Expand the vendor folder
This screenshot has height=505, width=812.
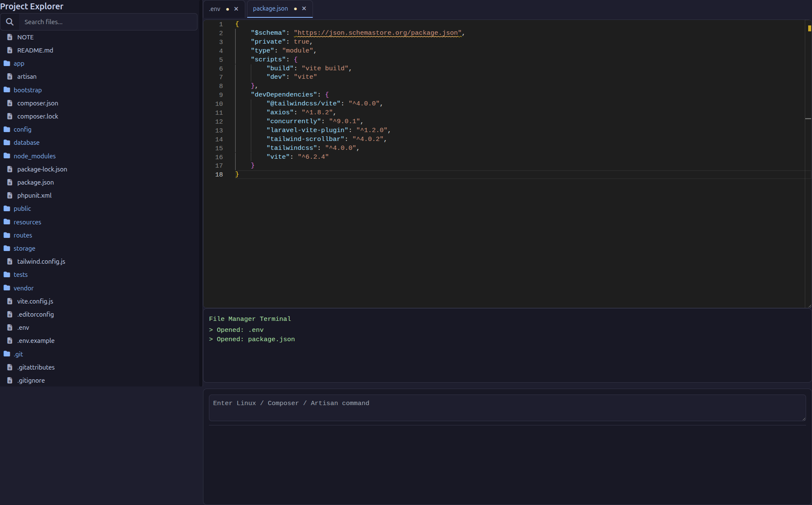coord(23,288)
